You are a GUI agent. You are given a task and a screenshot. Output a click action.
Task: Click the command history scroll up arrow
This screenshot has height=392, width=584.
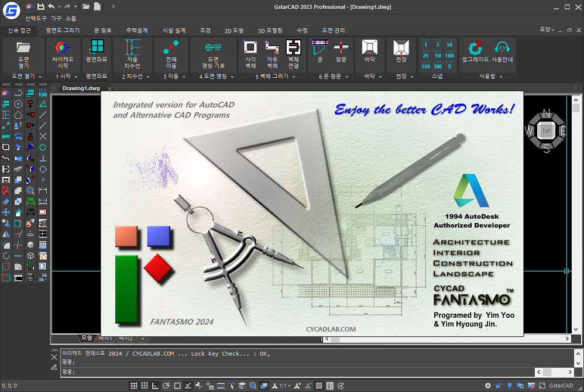578,353
